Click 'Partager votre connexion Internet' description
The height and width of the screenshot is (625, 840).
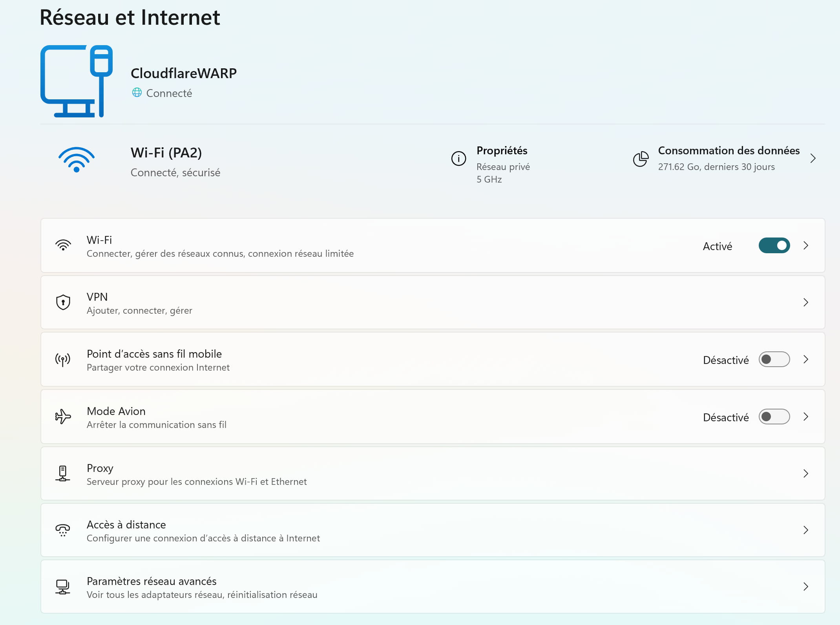158,367
